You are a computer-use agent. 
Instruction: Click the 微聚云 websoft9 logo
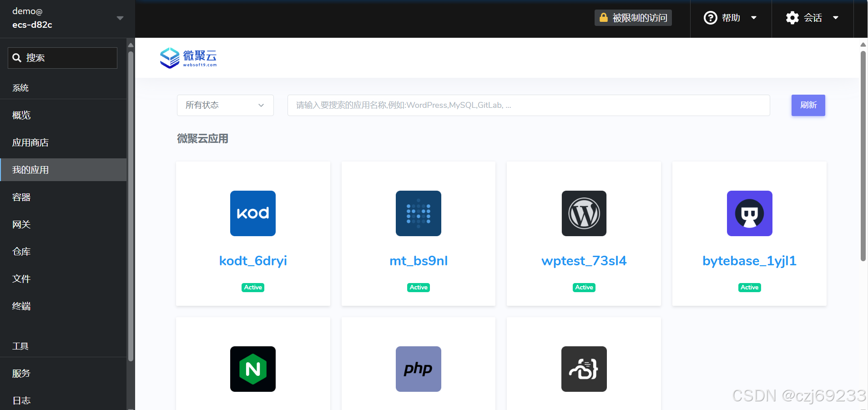[188, 58]
